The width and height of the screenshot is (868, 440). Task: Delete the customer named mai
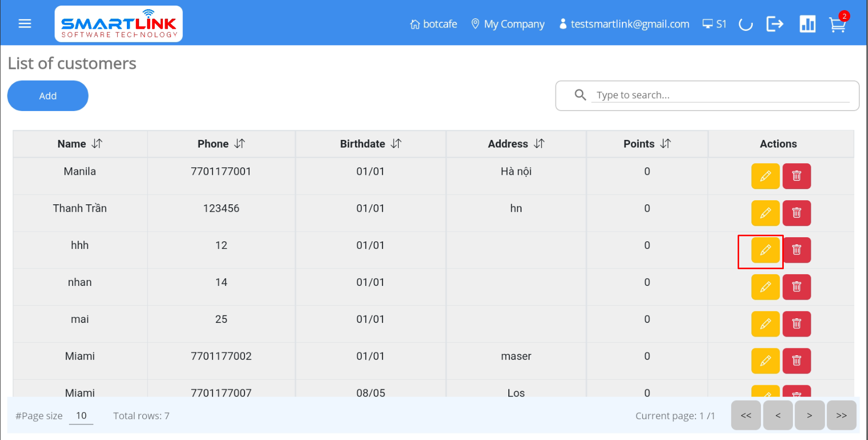[796, 324]
